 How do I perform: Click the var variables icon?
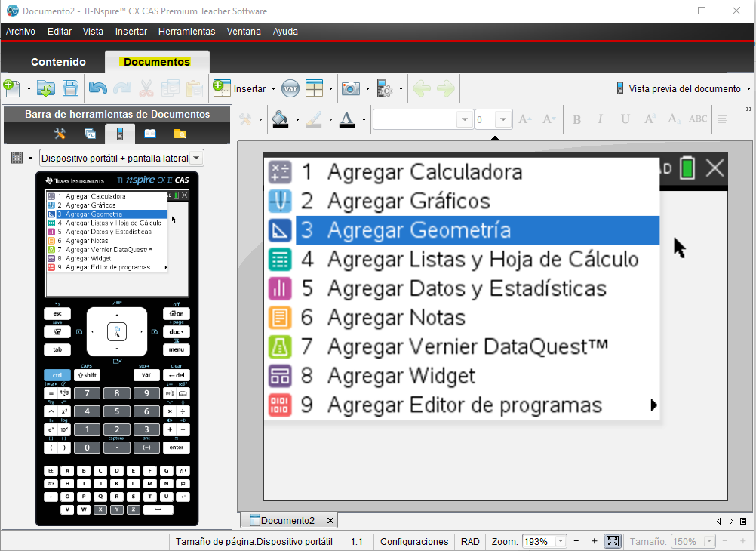(290, 88)
